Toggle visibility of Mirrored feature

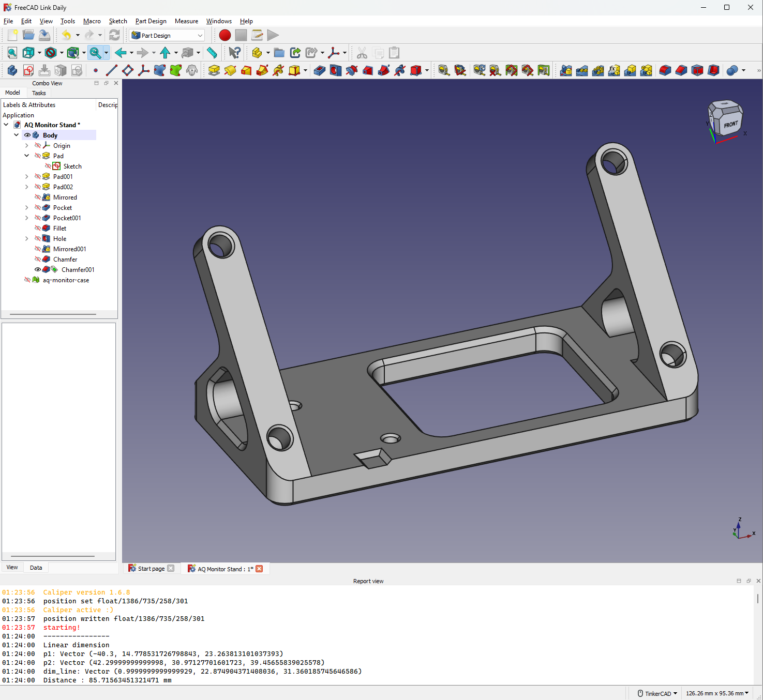[37, 197]
